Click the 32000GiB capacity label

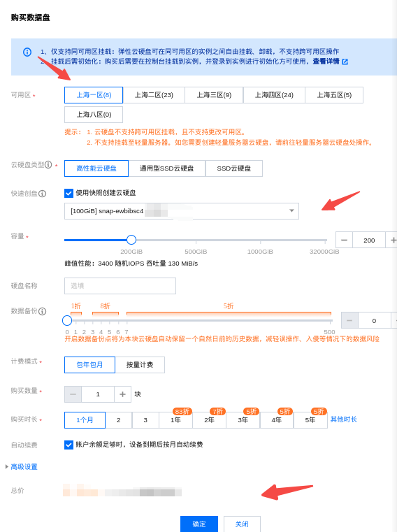(324, 252)
